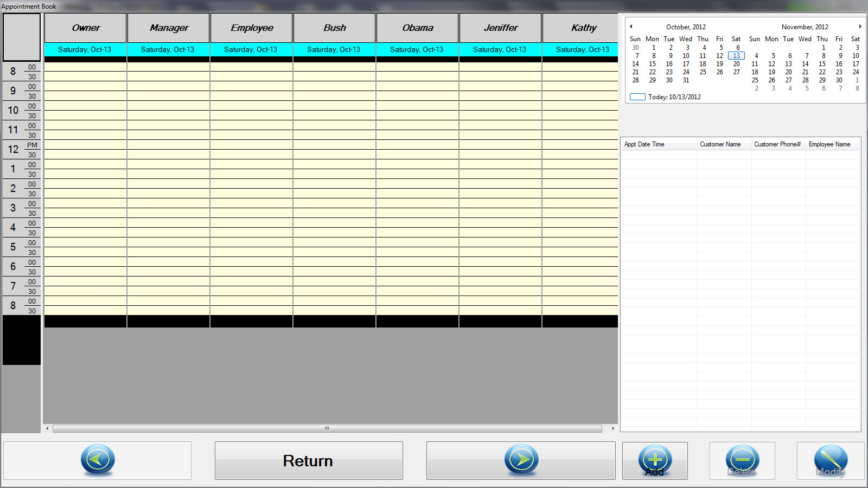Click the blue back arrow icon
Viewport: 868px width, 488px height.
(x=98, y=460)
